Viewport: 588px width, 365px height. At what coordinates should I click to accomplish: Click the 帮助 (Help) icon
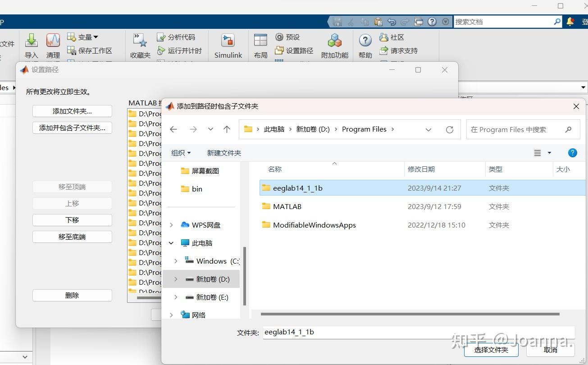365,44
